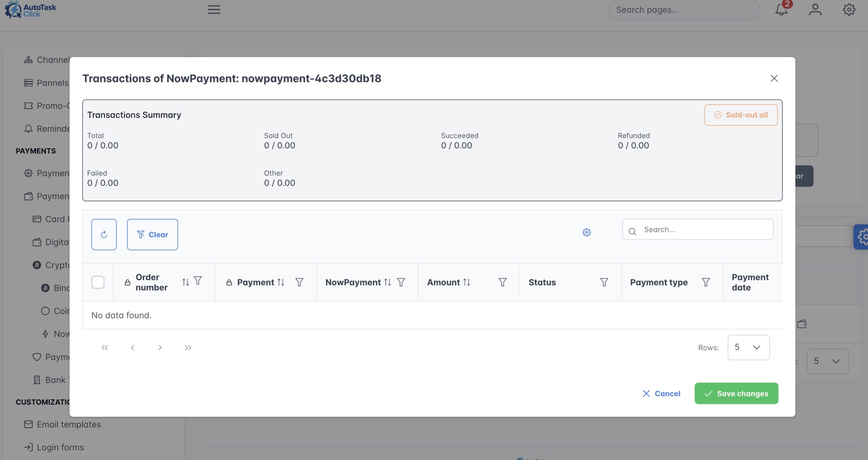Image resolution: width=868 pixels, height=460 pixels.
Task: Open the floating settings gear tab
Action: [862, 237]
